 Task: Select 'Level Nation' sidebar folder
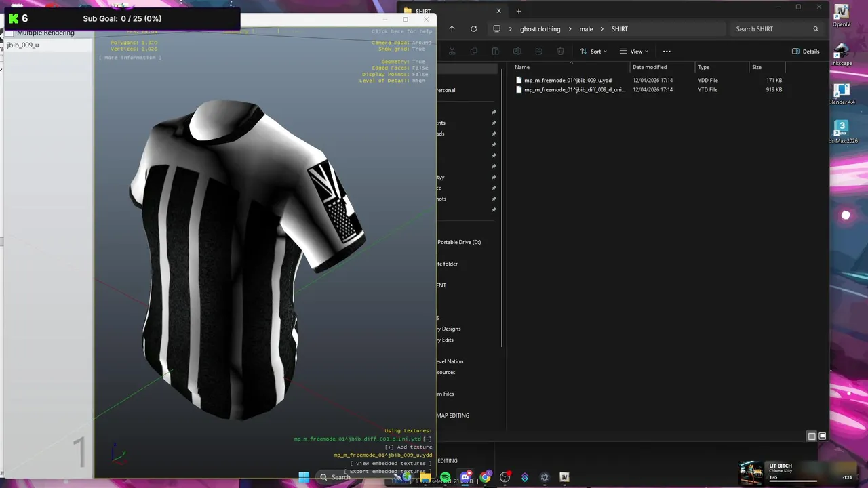tap(450, 361)
